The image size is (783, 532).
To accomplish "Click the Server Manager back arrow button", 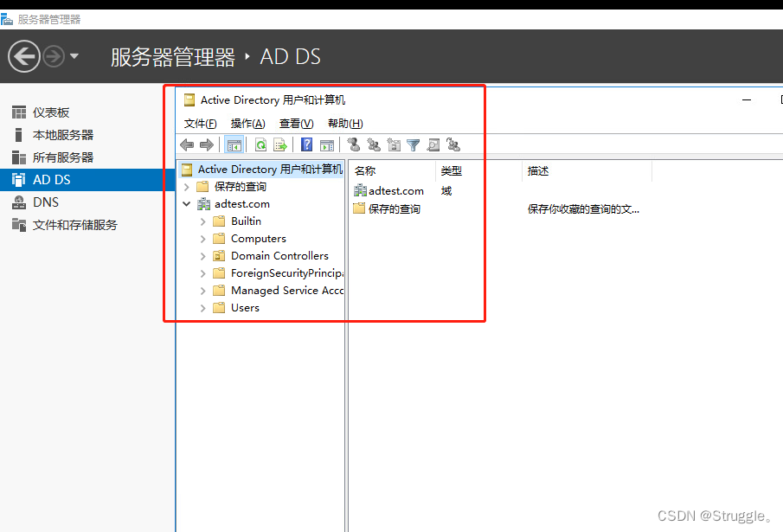I will pyautogui.click(x=24, y=56).
